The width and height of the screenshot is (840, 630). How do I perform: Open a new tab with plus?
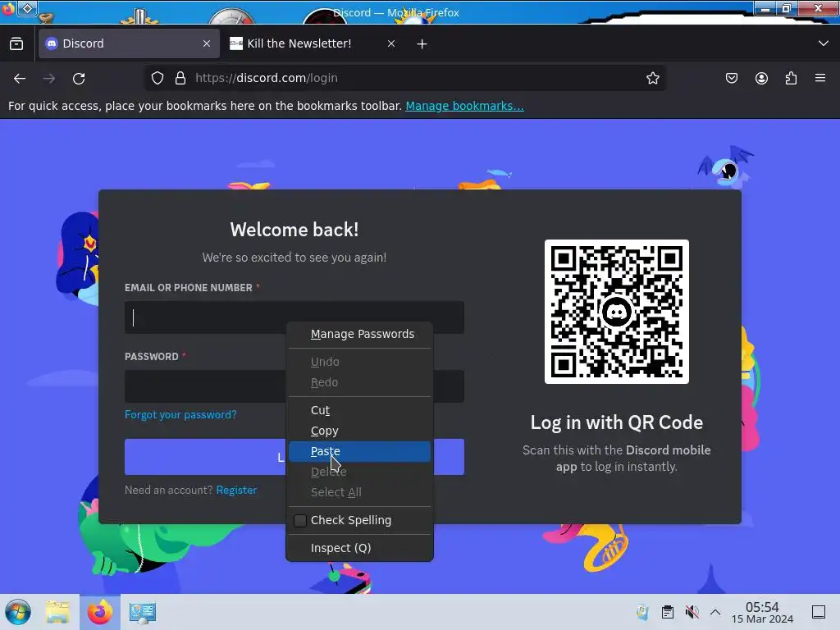(422, 44)
